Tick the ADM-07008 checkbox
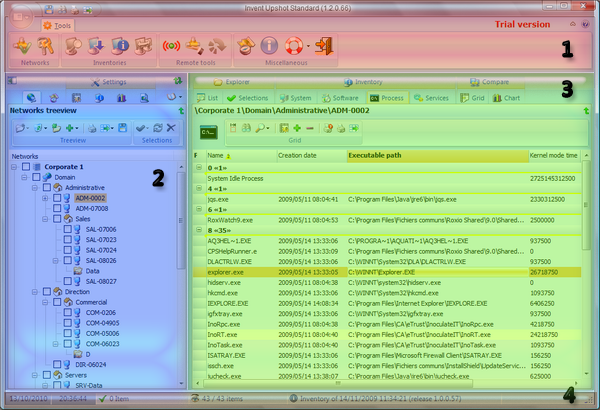The height and width of the screenshot is (410, 600). coord(57,208)
